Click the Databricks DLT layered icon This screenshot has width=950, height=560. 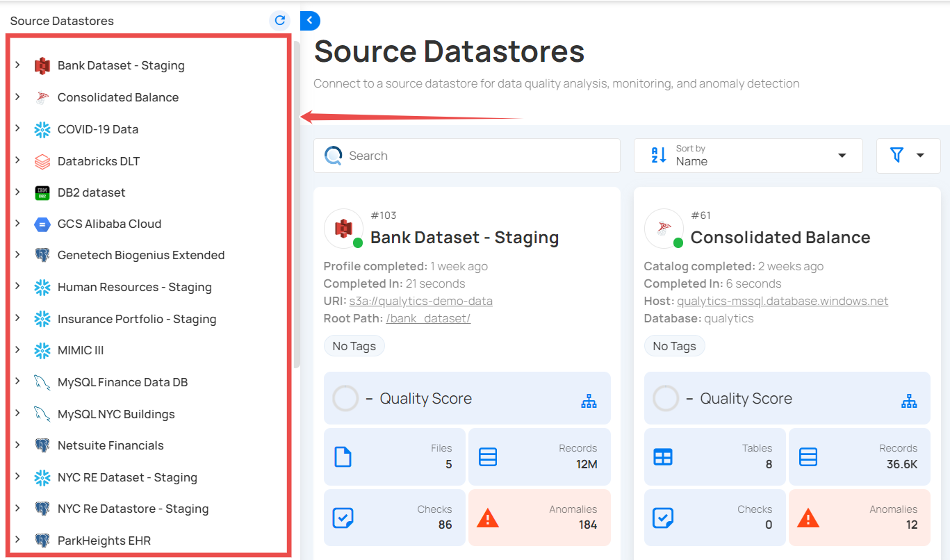(x=42, y=161)
